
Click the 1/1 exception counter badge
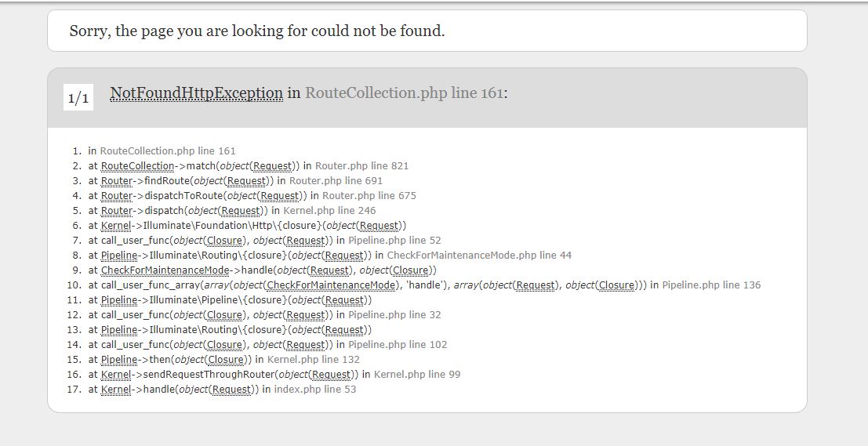click(78, 98)
